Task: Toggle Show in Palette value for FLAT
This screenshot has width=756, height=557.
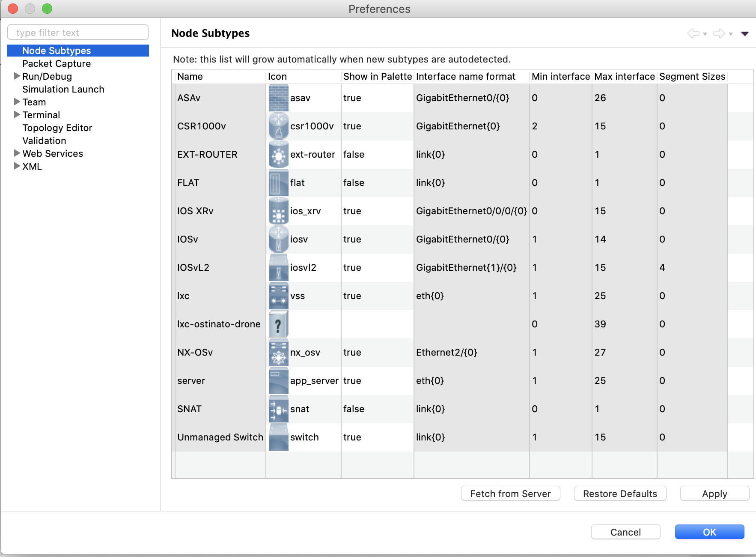Action: click(x=354, y=183)
